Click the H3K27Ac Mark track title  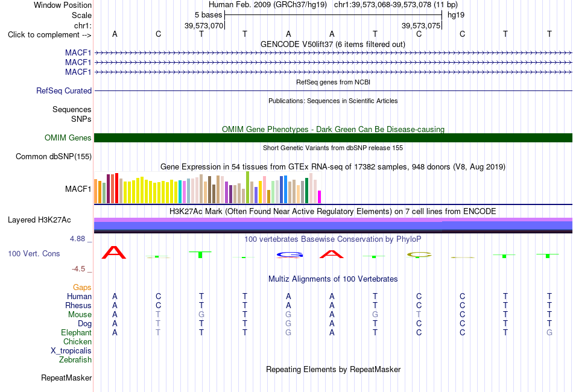(x=332, y=212)
